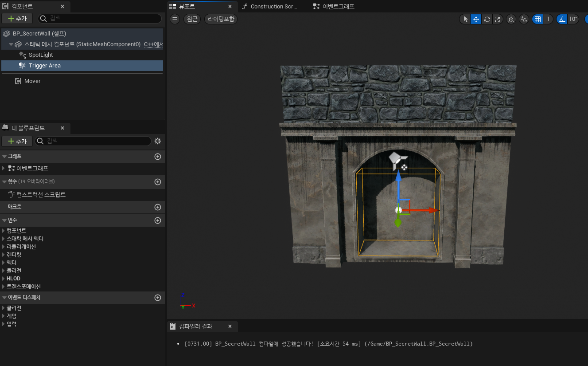The image size is (588, 366).
Task: Expand the 게임 dispatcher category
Action: click(4, 316)
